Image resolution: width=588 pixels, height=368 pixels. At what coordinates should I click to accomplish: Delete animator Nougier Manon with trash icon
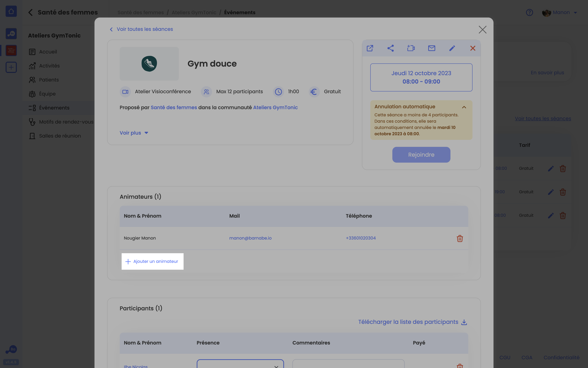click(460, 238)
